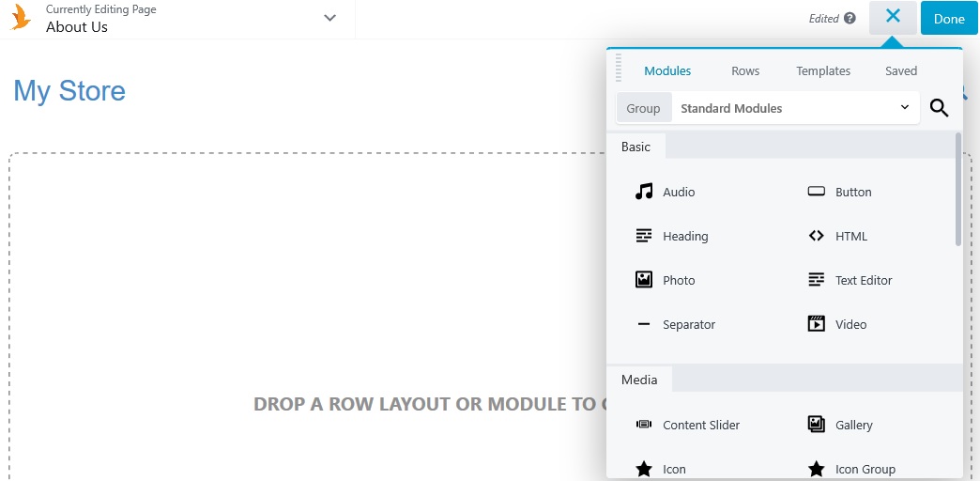Close the content panel with X button
The width and height of the screenshot is (980, 481).
coord(893,18)
